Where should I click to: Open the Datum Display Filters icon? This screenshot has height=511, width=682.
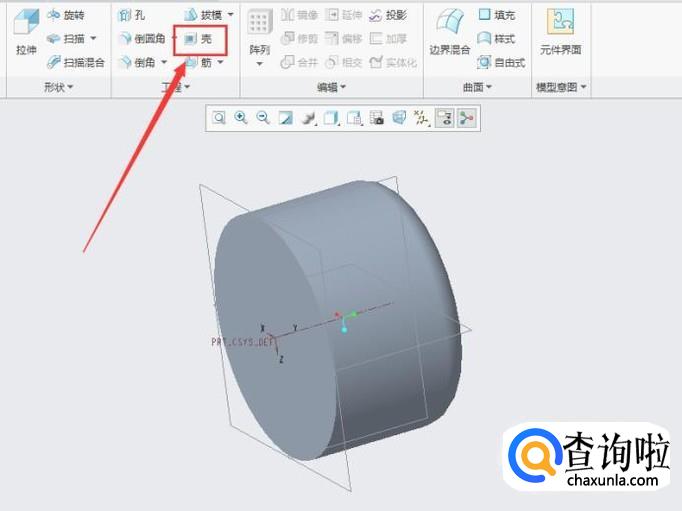(421, 118)
